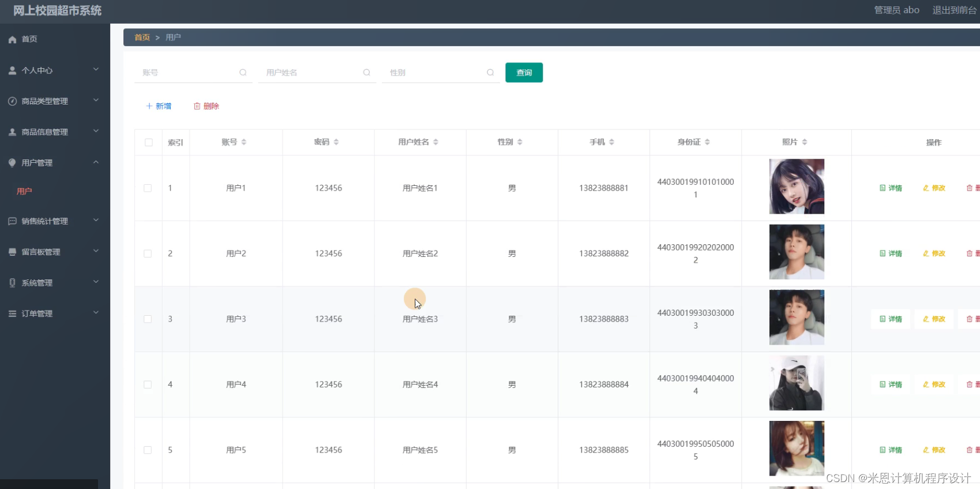980x489 pixels.
Task: Click the 个人中心 person icon
Action: 12,70
